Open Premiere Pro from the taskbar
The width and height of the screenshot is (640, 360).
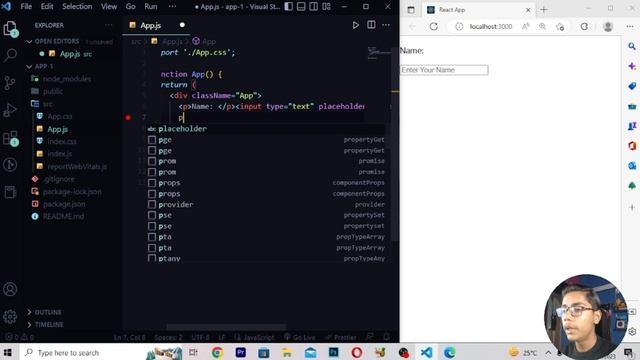[240, 352]
